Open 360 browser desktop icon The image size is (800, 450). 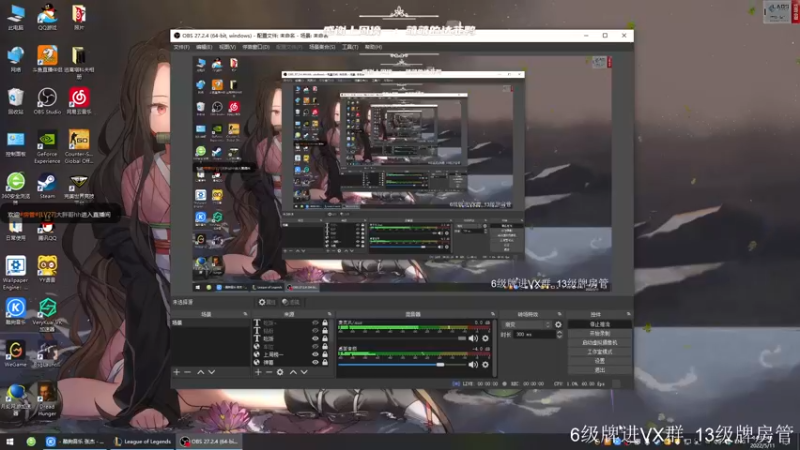click(16, 186)
